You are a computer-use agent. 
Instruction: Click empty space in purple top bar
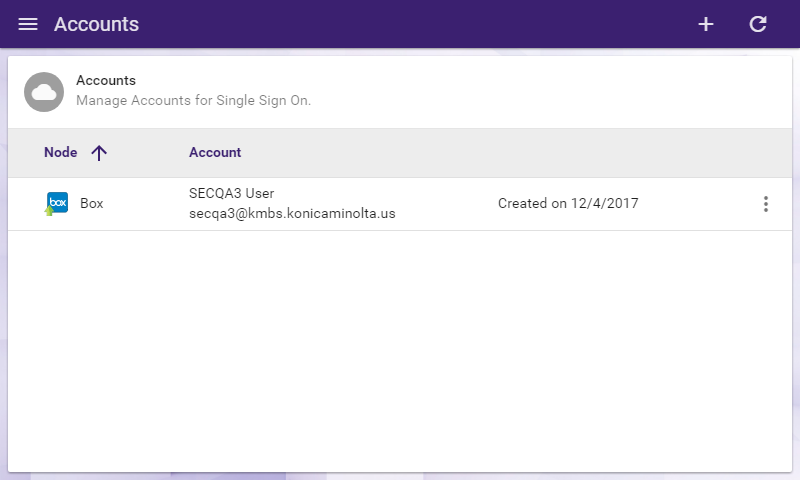(x=408, y=24)
